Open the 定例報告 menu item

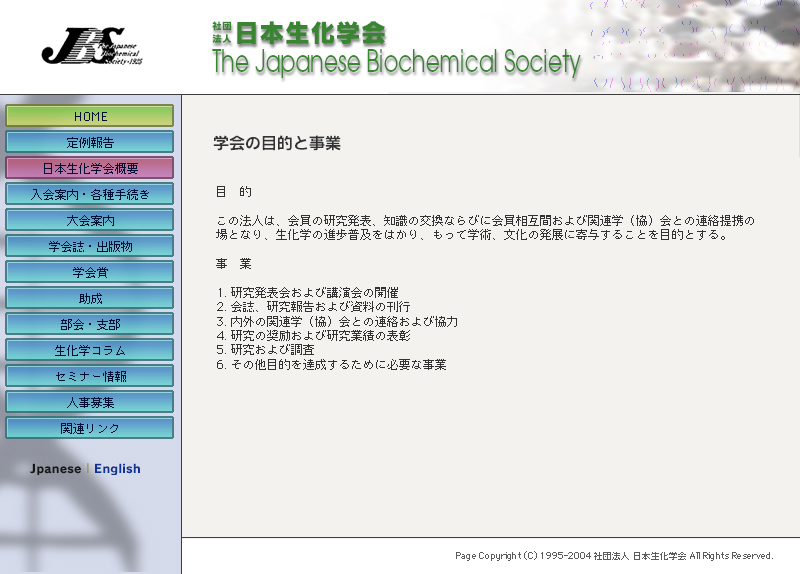point(90,142)
